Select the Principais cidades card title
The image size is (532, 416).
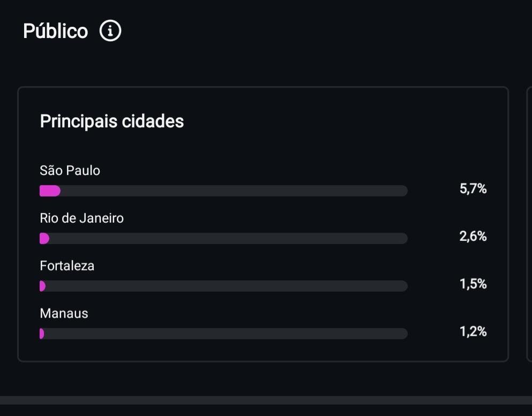(x=111, y=122)
